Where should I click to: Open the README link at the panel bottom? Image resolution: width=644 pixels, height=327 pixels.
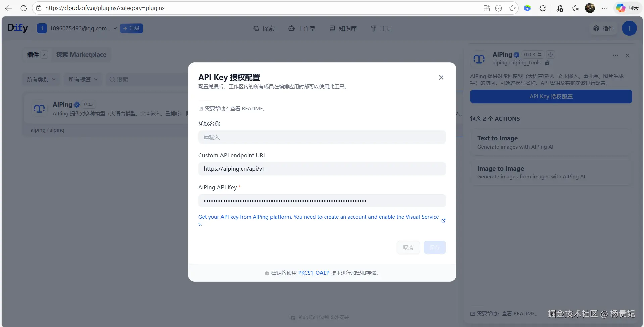pyautogui.click(x=504, y=314)
